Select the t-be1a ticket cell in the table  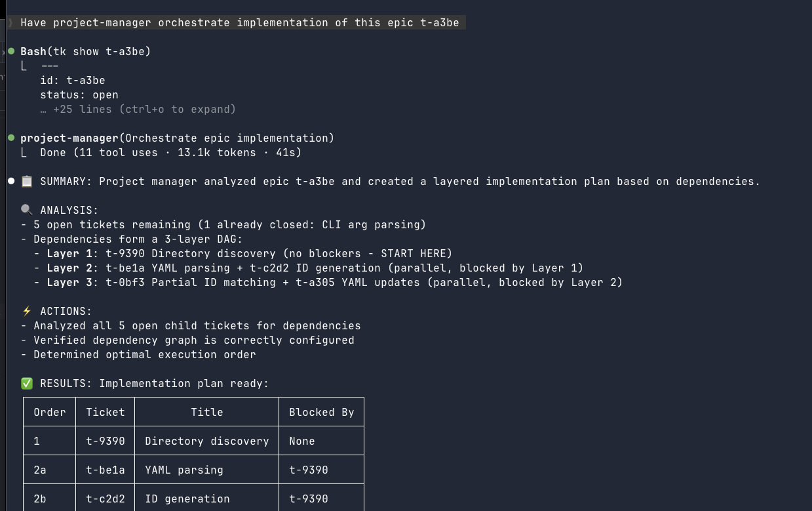click(x=105, y=470)
